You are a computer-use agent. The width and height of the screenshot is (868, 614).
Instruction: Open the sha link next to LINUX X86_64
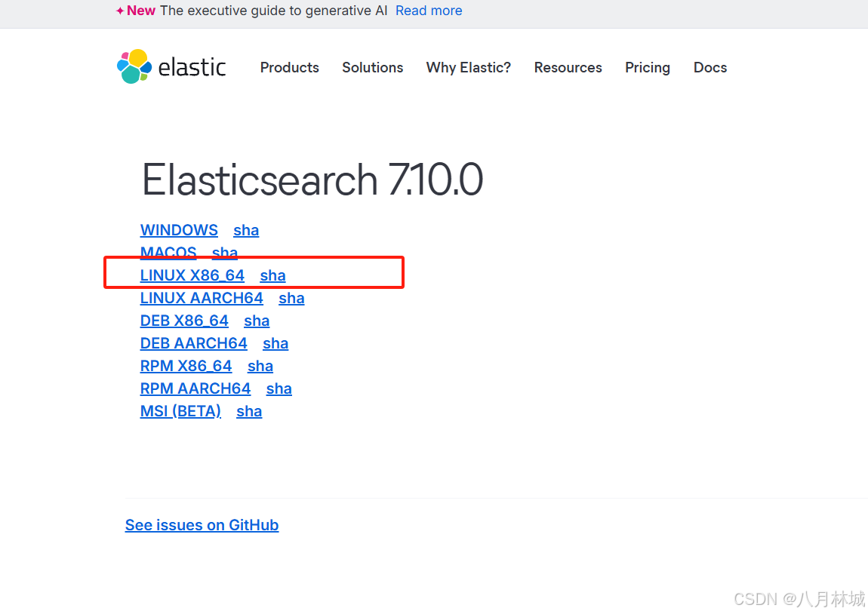pos(273,275)
